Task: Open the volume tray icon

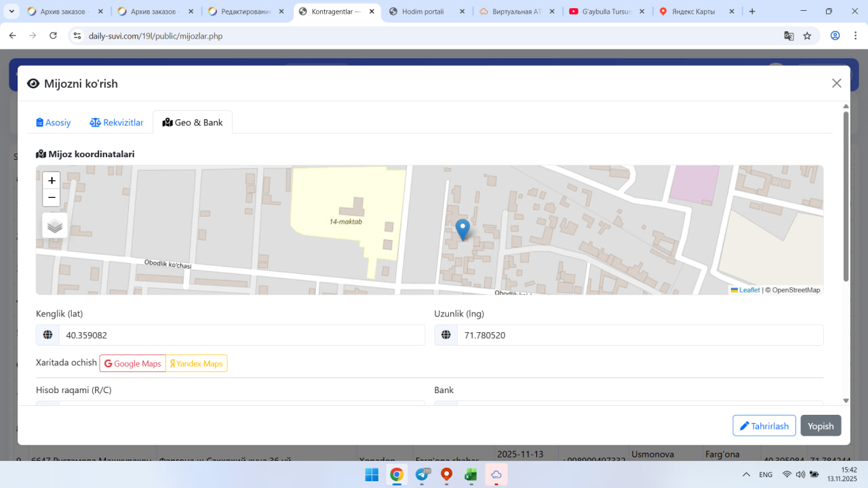Action: pyautogui.click(x=800, y=474)
